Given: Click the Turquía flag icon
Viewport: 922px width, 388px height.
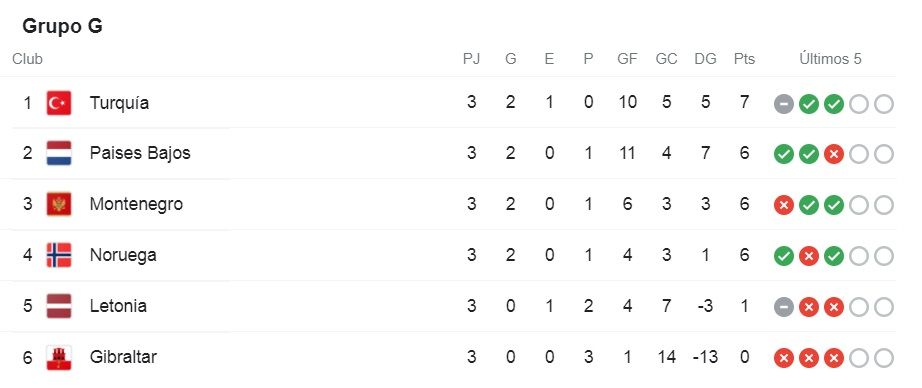Looking at the screenshot, I should pyautogui.click(x=59, y=103).
